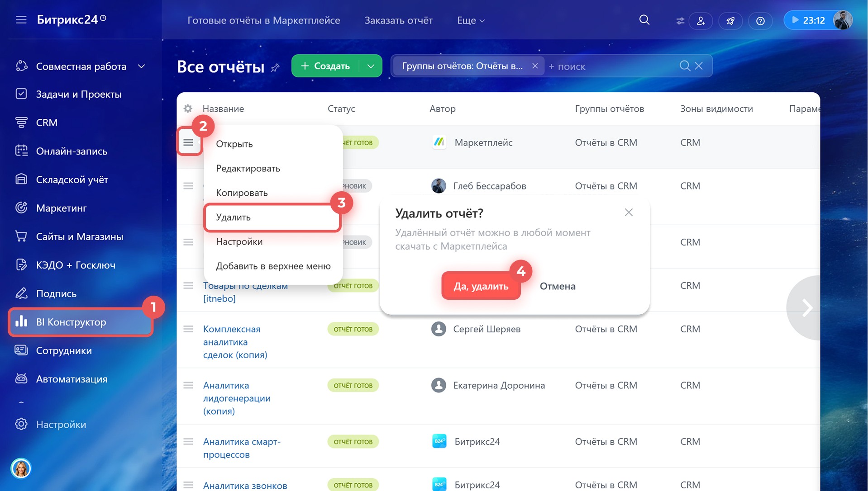Click the hamburger menu icon beside Битрикс24 logo

point(21,20)
